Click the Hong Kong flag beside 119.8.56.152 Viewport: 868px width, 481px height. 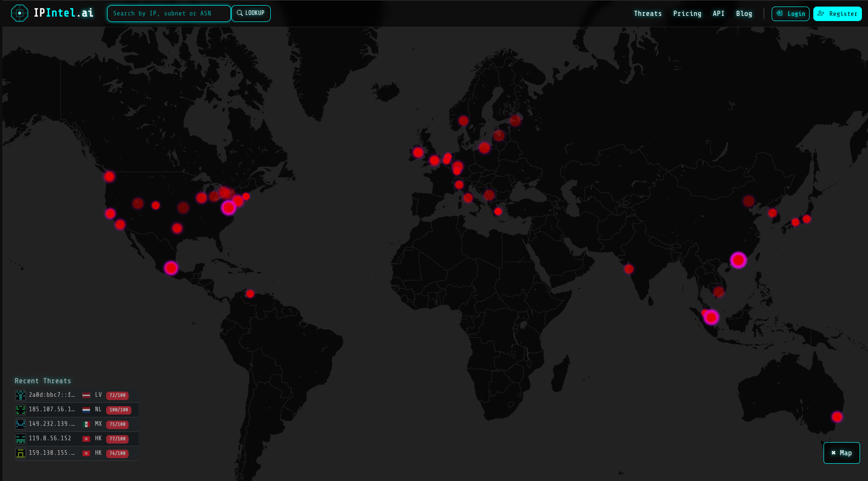tap(86, 438)
